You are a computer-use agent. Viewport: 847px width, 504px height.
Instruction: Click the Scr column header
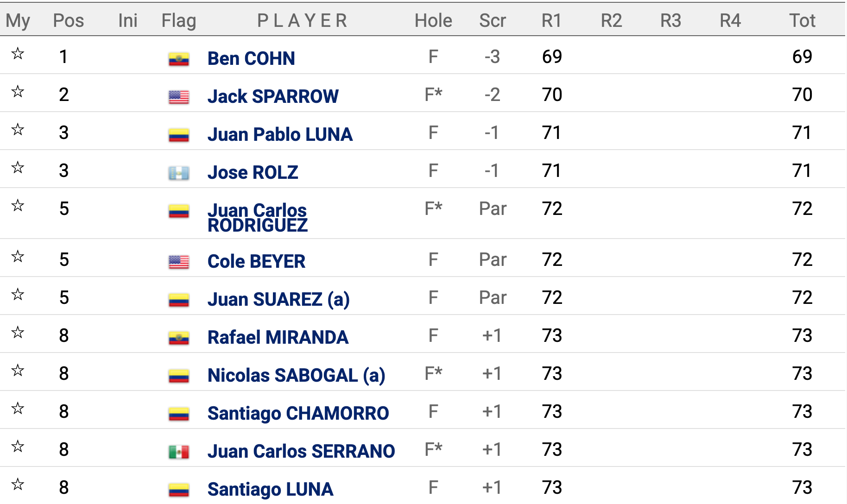coord(492,20)
